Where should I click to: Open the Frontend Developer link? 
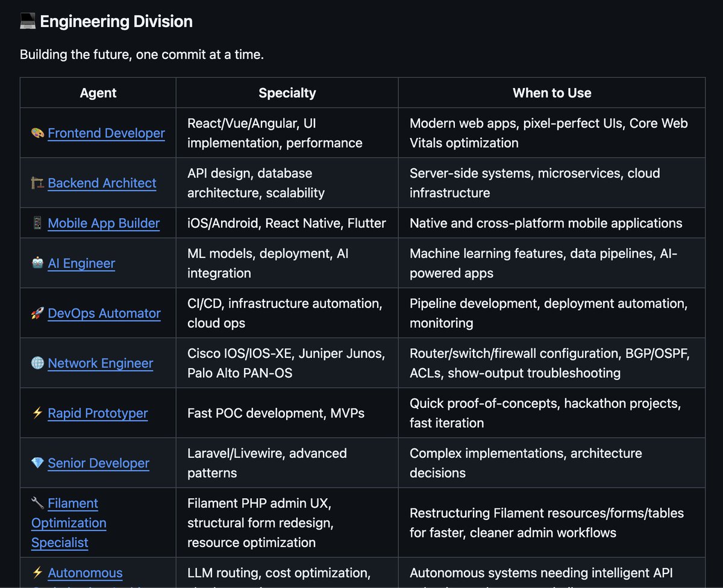pyautogui.click(x=106, y=133)
